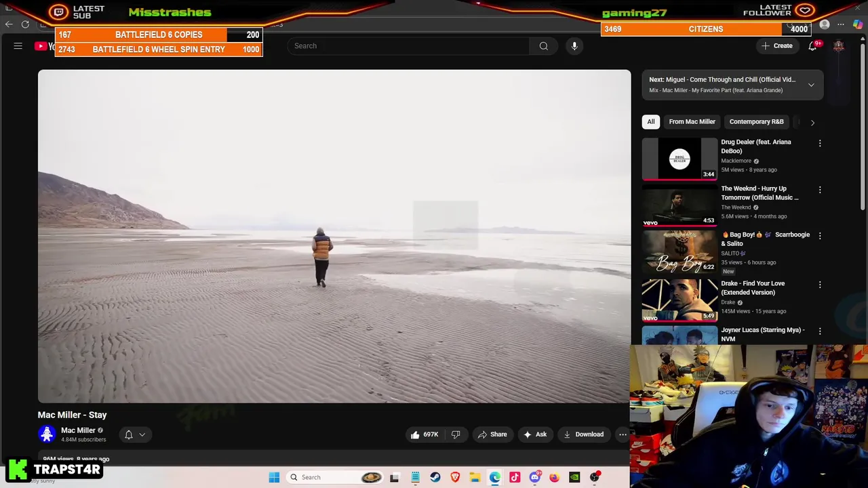
Task: Click the Macklemore channel name
Action: tap(736, 161)
